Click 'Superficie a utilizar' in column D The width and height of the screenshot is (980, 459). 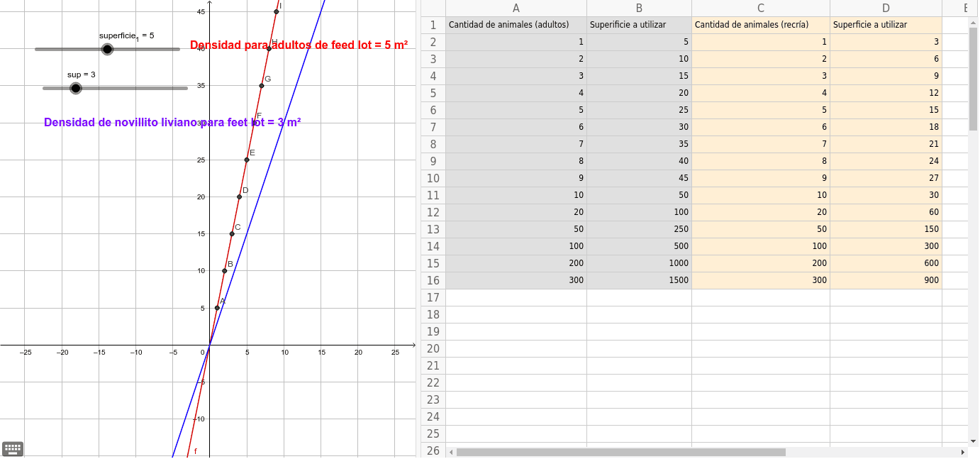coord(886,25)
